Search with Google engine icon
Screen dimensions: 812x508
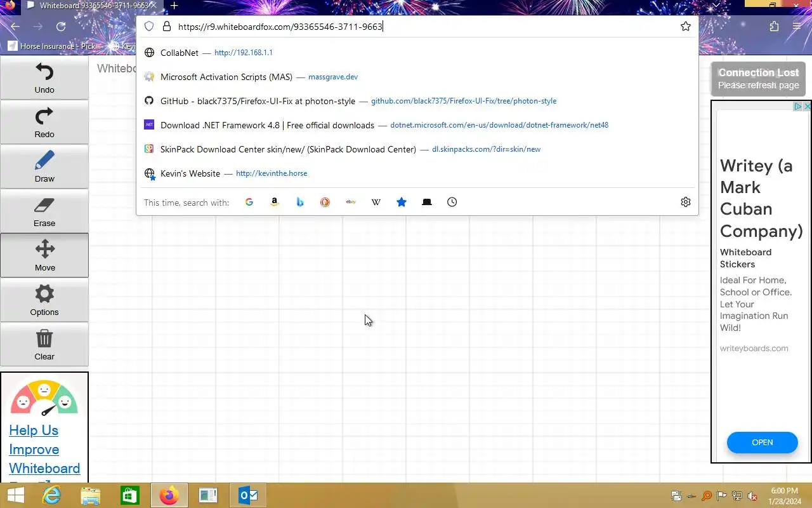coord(249,202)
